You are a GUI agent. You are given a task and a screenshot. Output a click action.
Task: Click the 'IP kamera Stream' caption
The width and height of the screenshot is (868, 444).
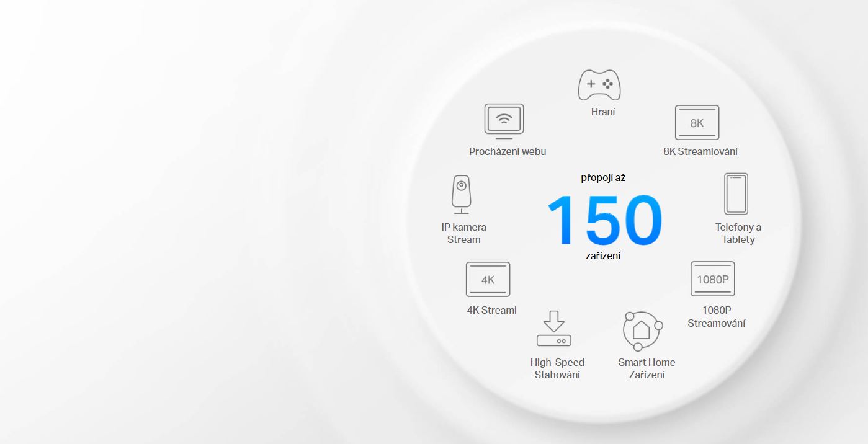click(464, 234)
